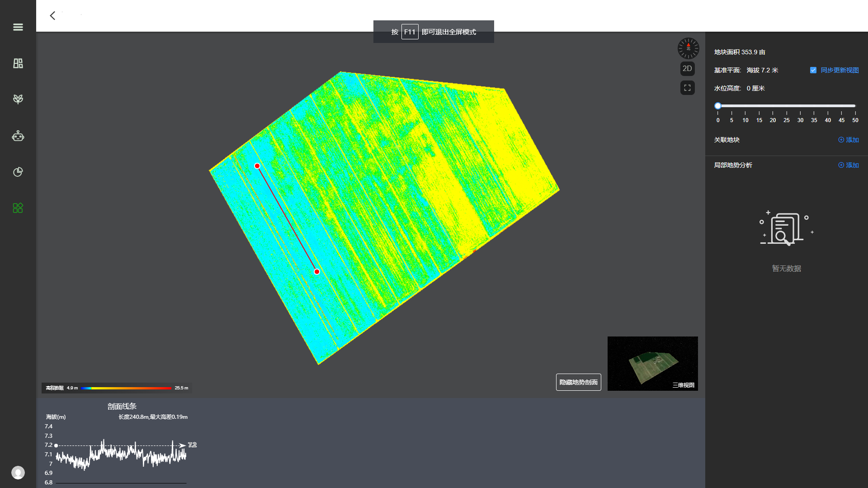Uncheck the 同步更新视图 checkbox
The image size is (868, 488).
click(x=813, y=70)
